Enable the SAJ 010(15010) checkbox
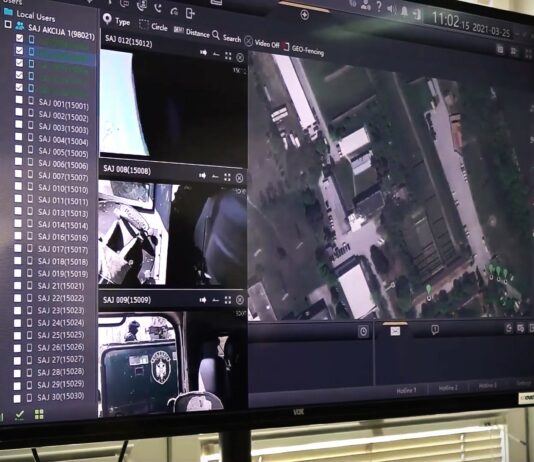 pos(18,186)
